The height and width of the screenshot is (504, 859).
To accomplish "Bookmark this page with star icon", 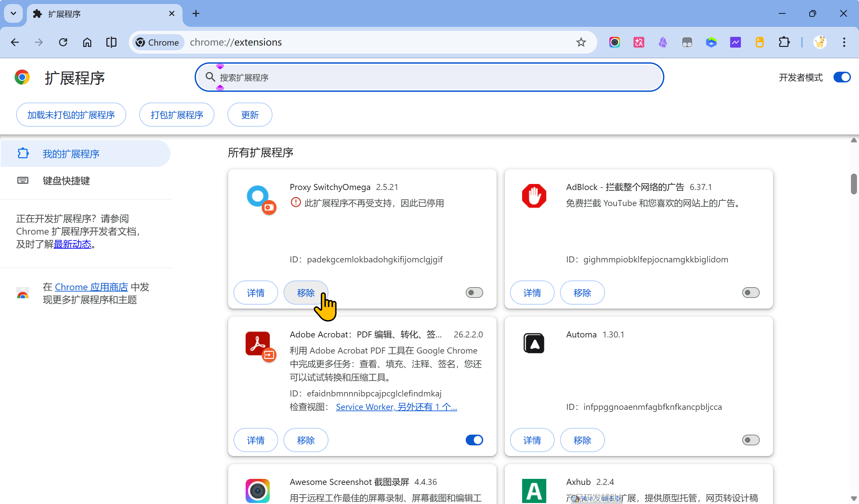I will (x=581, y=42).
